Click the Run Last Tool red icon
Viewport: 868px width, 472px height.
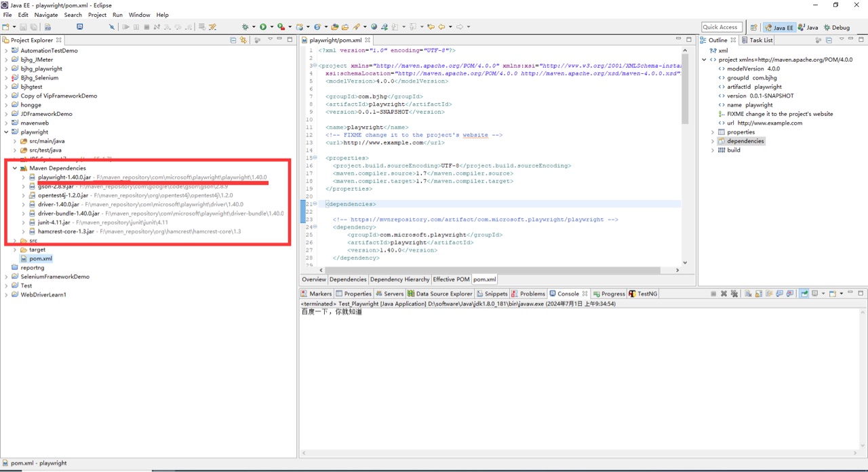pyautogui.click(x=281, y=27)
